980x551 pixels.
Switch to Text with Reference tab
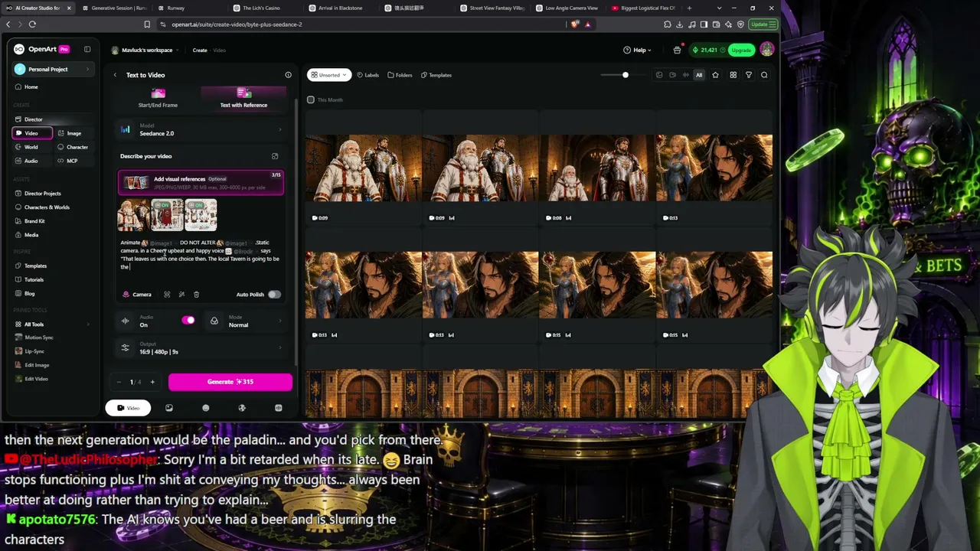[x=243, y=97]
